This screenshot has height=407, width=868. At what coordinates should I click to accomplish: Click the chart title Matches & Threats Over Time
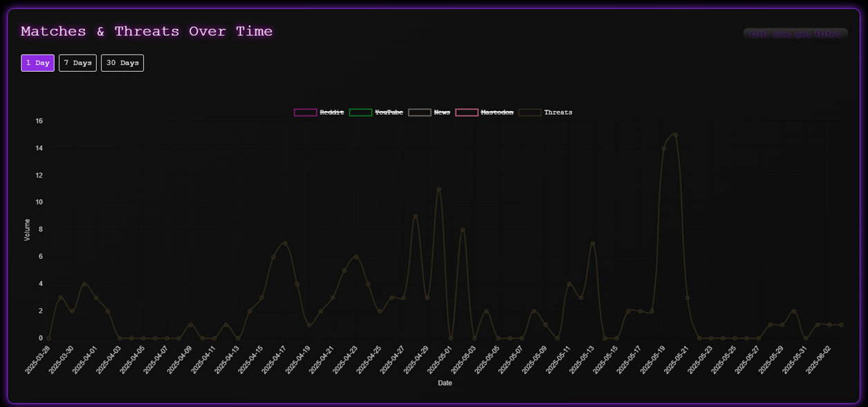147,31
